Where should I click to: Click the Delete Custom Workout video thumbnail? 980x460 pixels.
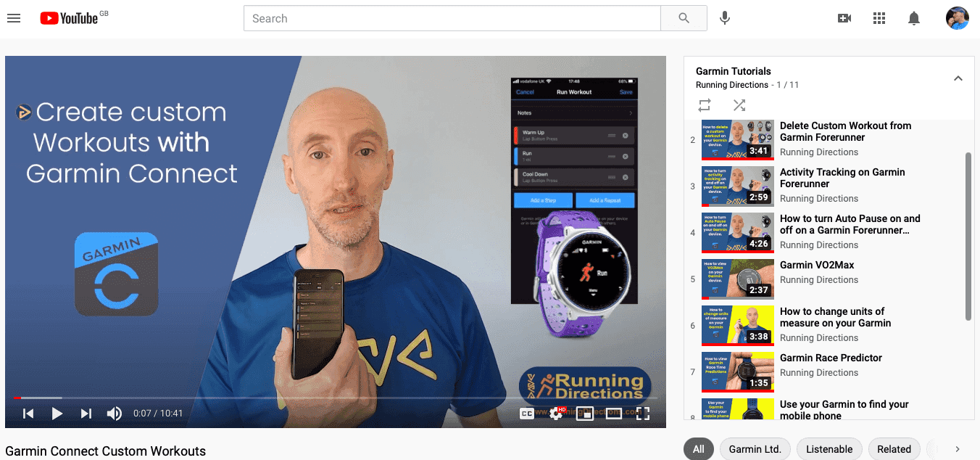[737, 140]
